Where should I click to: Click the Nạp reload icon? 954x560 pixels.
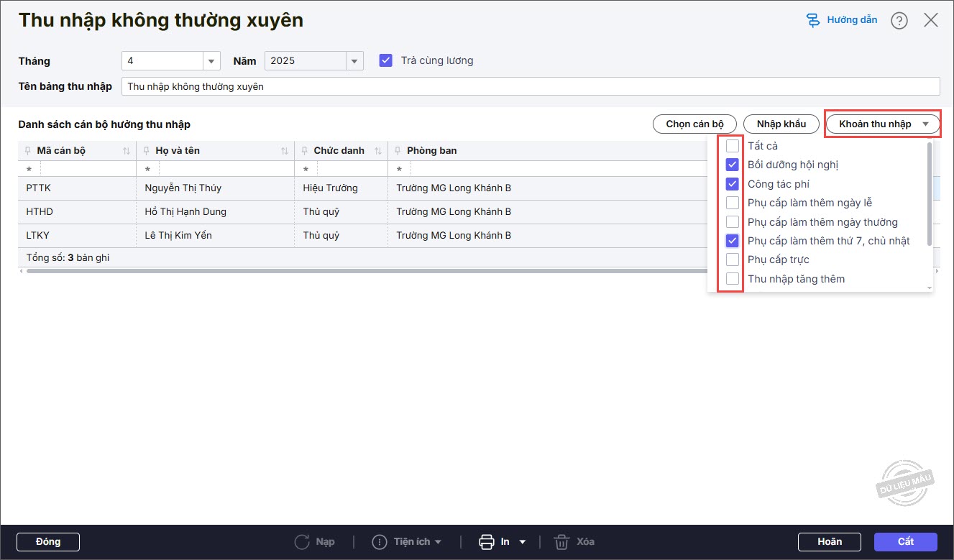[303, 541]
